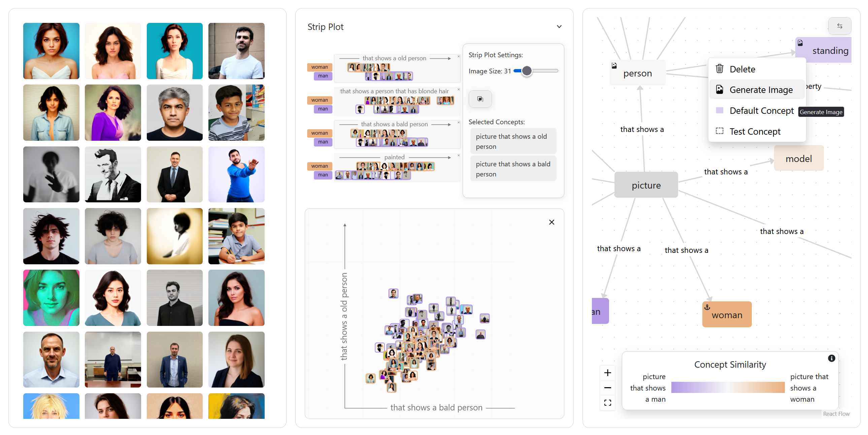The image size is (868, 435).
Task: Open thumbnail of man in white t-shirt
Action: 236,51
